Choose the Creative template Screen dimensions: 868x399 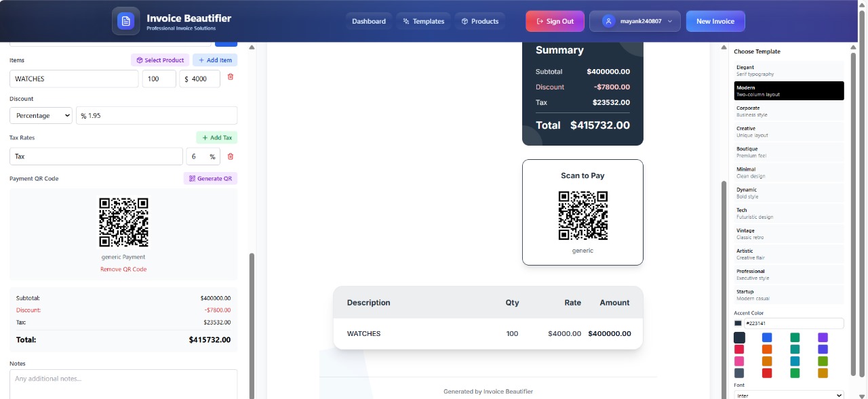pos(789,131)
